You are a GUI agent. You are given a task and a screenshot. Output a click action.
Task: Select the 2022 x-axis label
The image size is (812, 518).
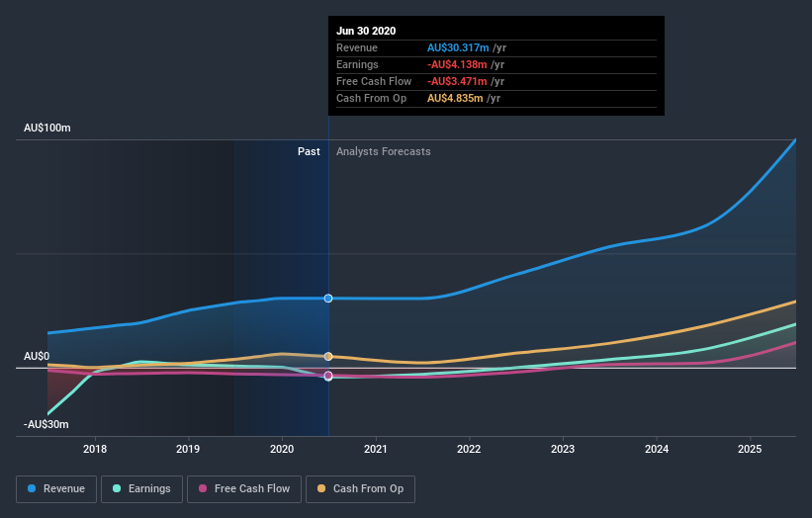click(469, 449)
